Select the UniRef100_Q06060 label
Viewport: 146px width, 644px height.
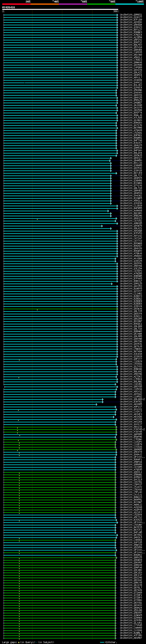[x=131, y=93]
